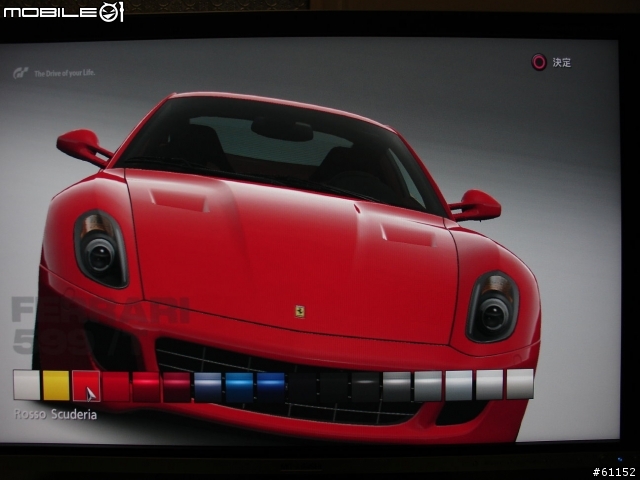Image resolution: width=640 pixels, height=480 pixels.
Task: Choose the yellow paint swatch
Action: pos(56,385)
